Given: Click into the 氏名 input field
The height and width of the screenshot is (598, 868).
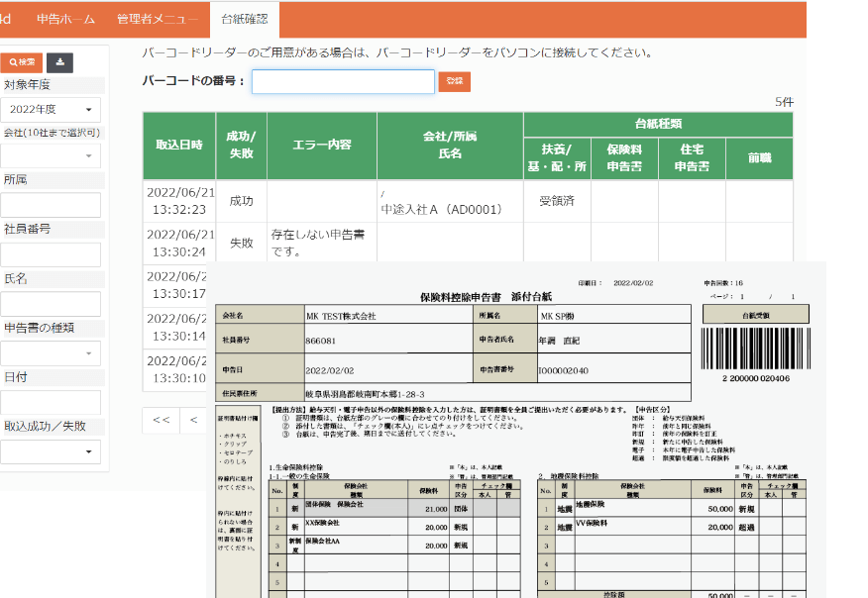Looking at the screenshot, I should click(x=51, y=304).
